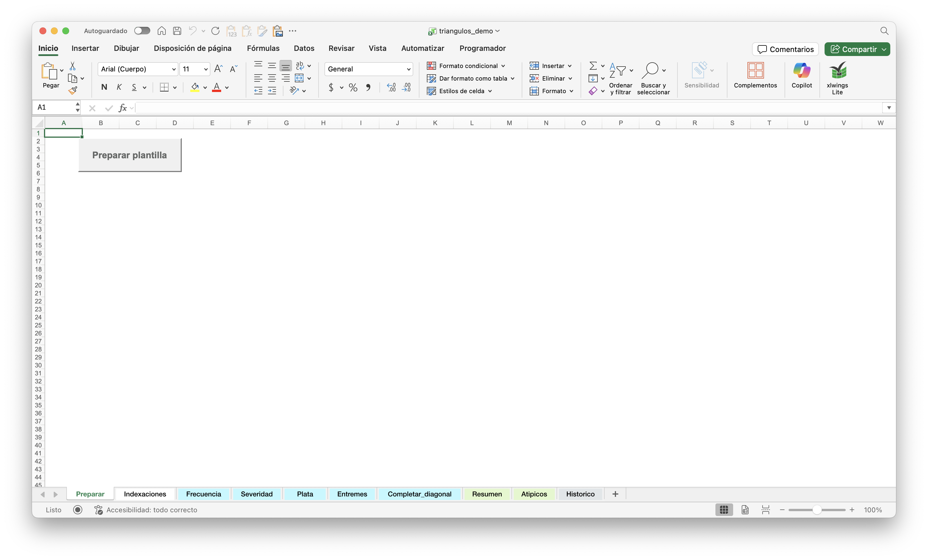Apply comma style format

click(368, 87)
